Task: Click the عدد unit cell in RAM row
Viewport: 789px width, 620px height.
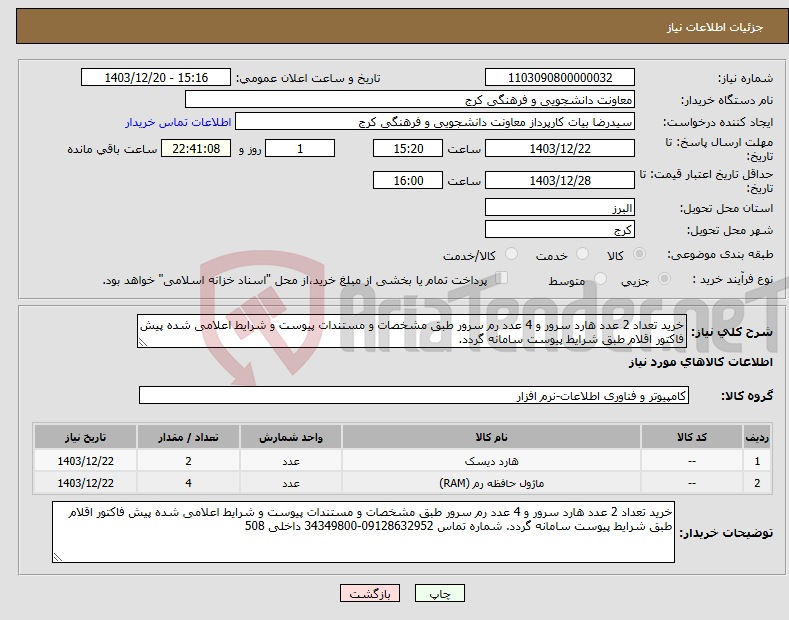Action: pos(291,483)
